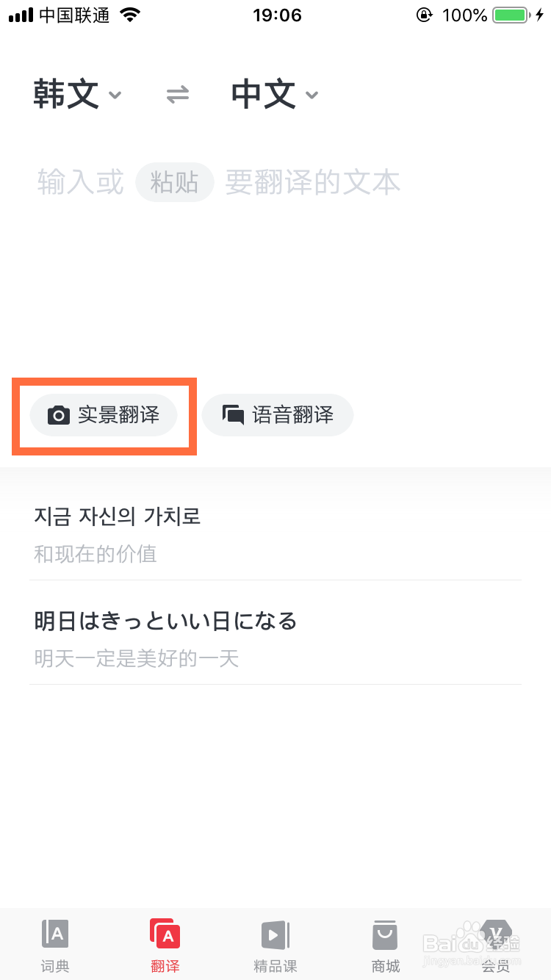This screenshot has height=980, width=551.
Task: Switch to the 精品课 tab
Action: click(275, 944)
